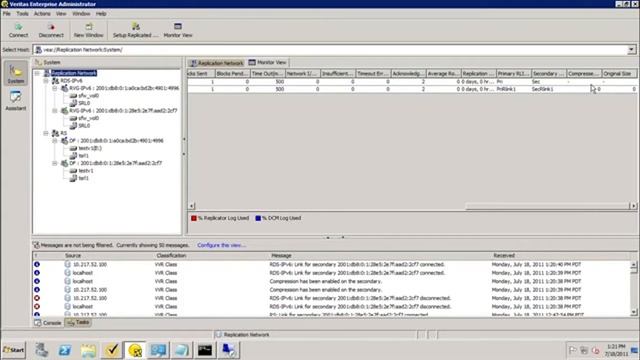Click the Connect toolbar icon

(x=18, y=27)
